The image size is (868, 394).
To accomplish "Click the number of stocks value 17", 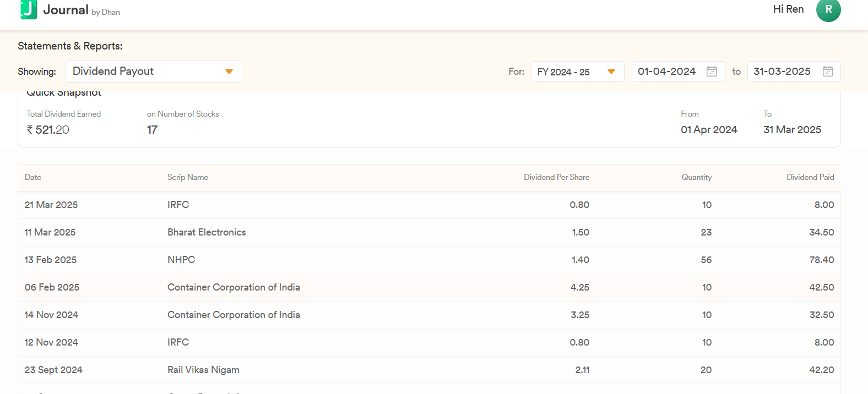I will [152, 130].
